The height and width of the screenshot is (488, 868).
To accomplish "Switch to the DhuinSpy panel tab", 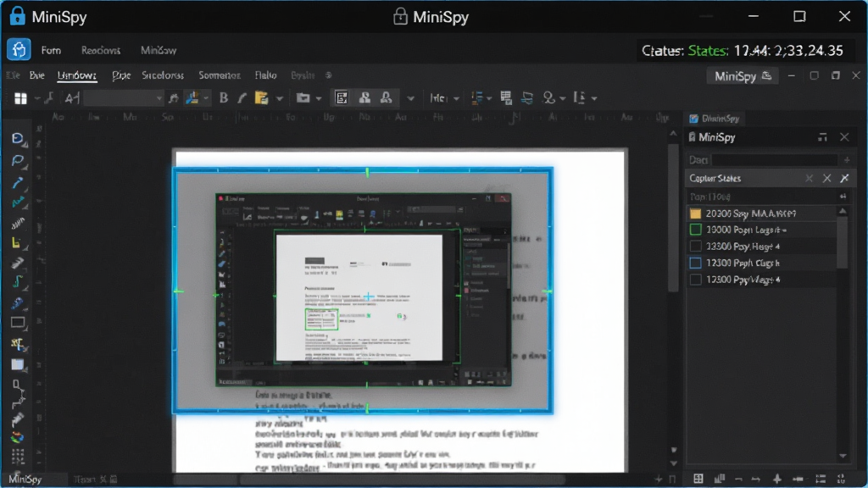I will 715,119.
